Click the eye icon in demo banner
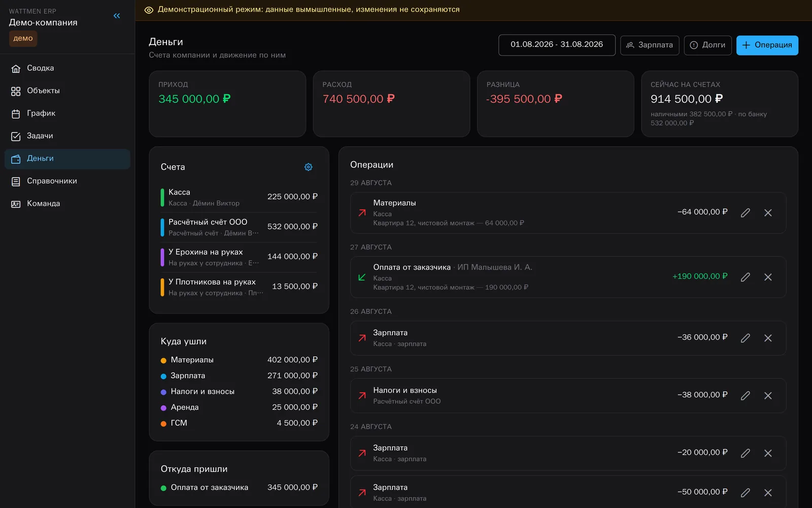Screen dimensions: 812x508 click(x=149, y=10)
